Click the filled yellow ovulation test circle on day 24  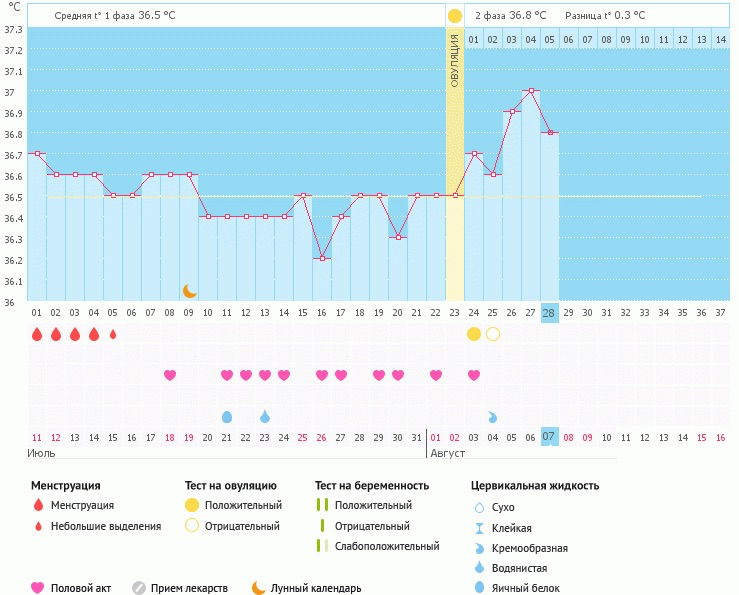[474, 334]
